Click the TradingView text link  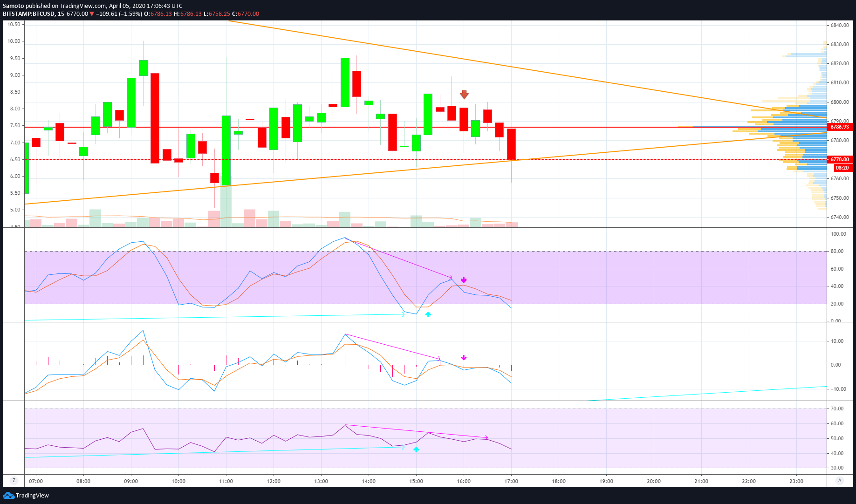click(32, 496)
